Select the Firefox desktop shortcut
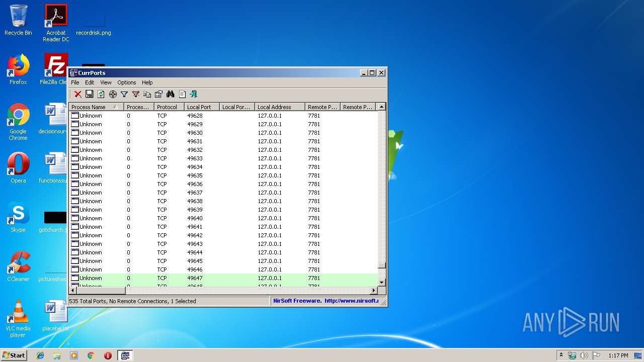 18,69
